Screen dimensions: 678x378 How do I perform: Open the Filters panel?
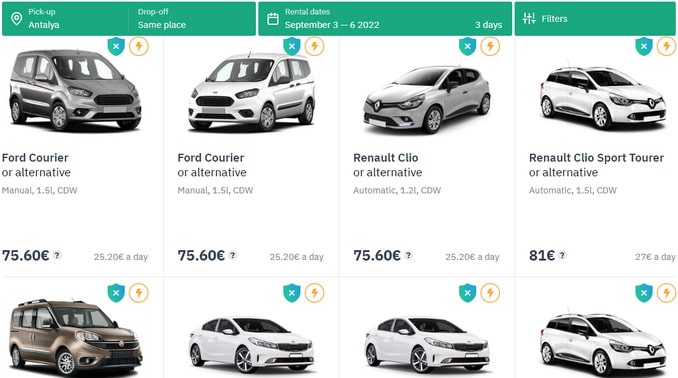coord(595,19)
